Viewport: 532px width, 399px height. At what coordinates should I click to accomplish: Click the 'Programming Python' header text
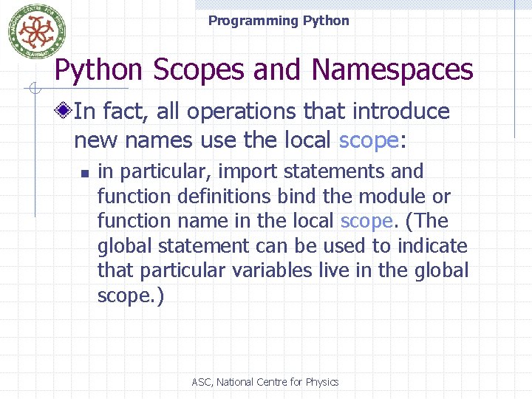[279, 21]
